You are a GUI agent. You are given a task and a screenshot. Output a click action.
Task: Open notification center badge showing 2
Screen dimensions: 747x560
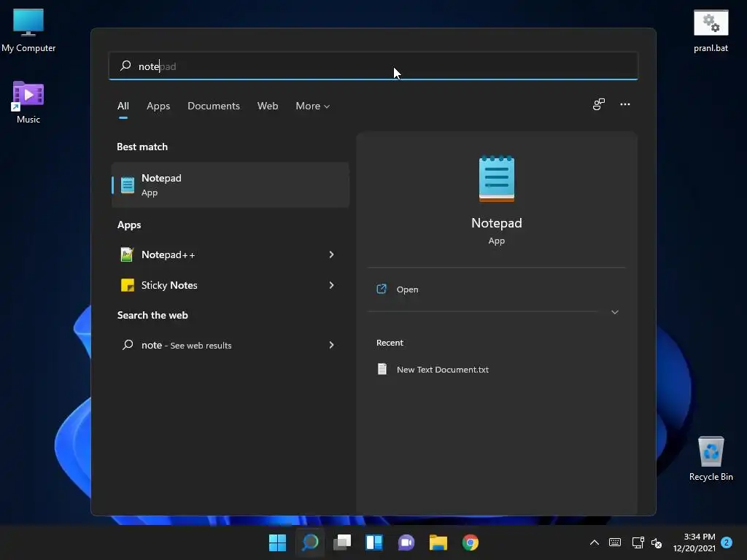(x=727, y=542)
